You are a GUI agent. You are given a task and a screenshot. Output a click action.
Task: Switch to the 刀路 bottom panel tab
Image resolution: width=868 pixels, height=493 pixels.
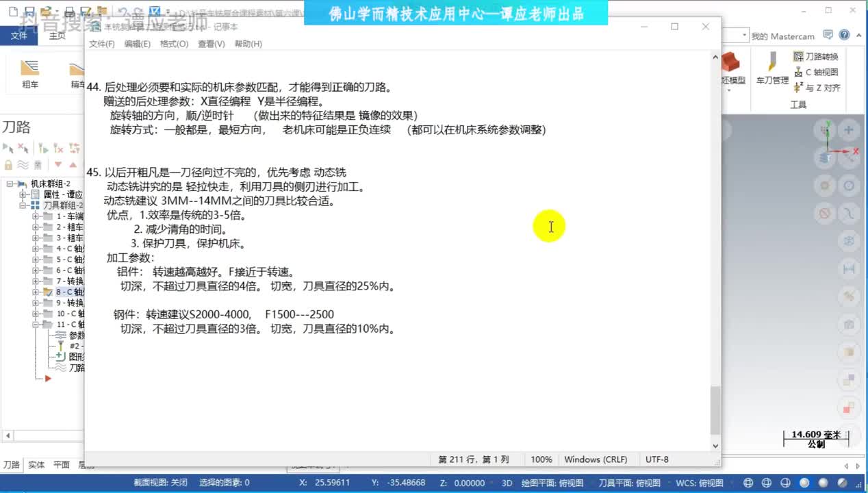coord(12,464)
